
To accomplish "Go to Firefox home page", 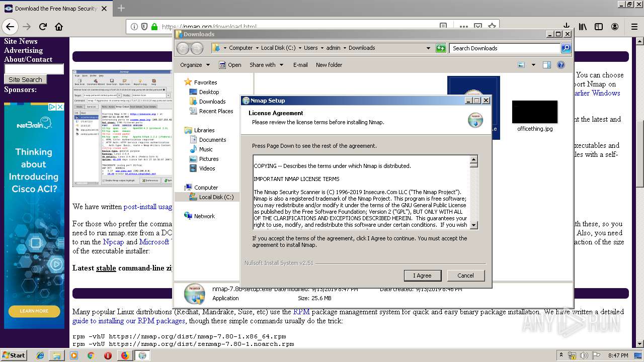I will coord(59,27).
